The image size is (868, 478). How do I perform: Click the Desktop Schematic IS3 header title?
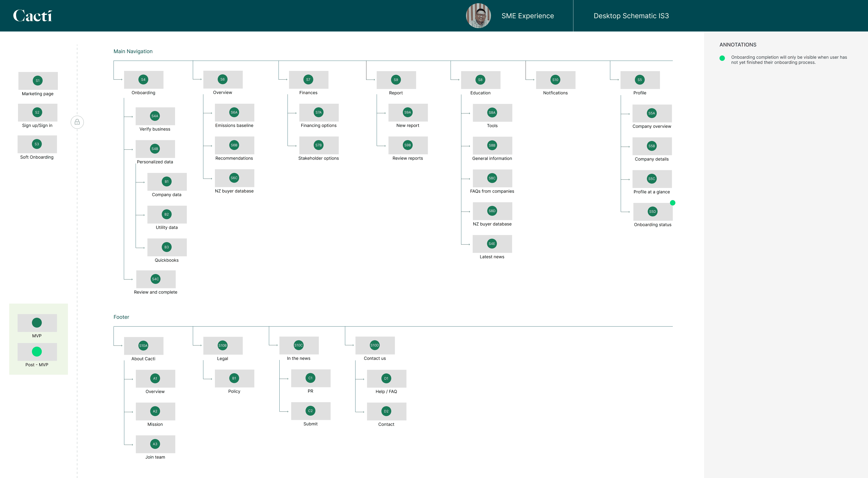[631, 16]
